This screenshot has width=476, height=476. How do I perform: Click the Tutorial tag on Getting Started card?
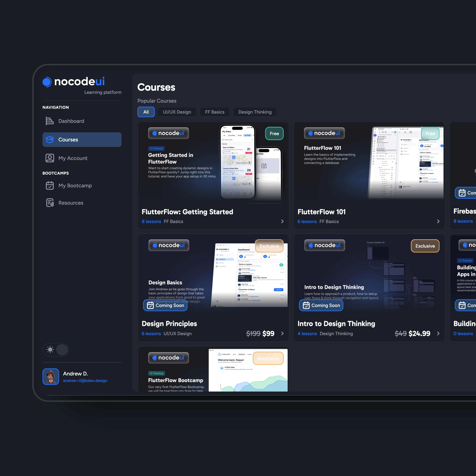[x=156, y=148]
